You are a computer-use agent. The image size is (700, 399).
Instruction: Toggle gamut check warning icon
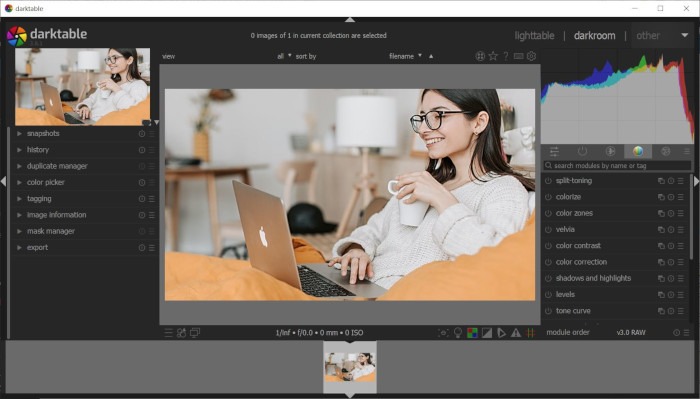point(516,333)
